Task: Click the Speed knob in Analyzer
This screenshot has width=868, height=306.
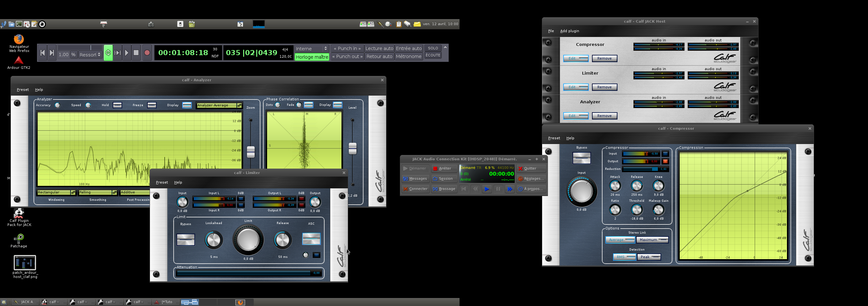Action: [88, 105]
